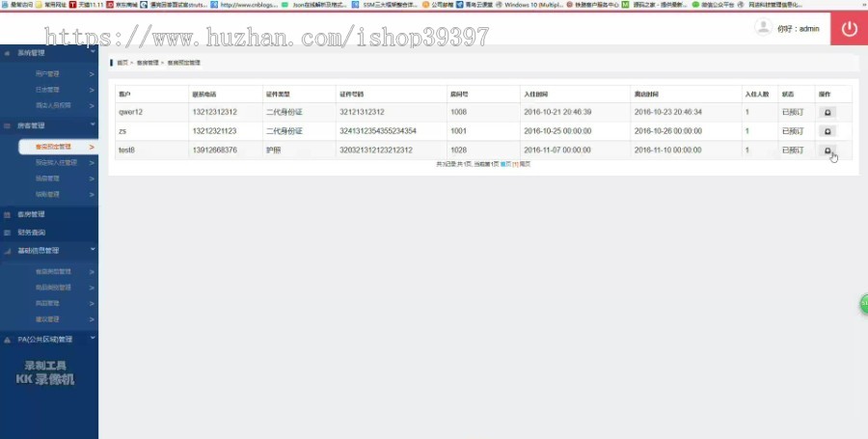This screenshot has height=439, width=868.
Task: Click the action icon in test8 row
Action: (x=827, y=150)
